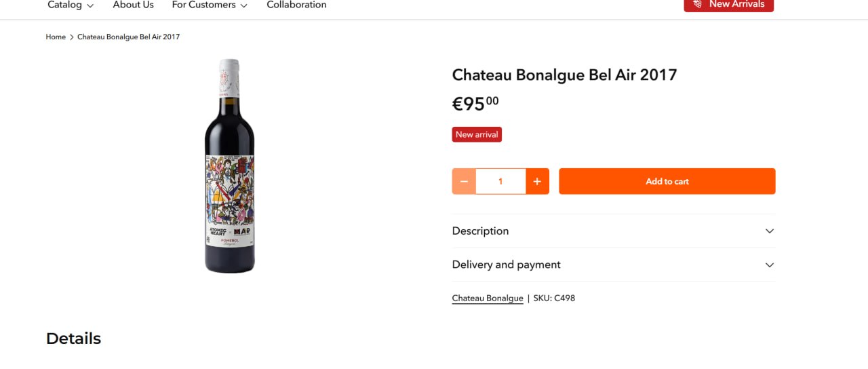Viewport: 868px width, 369px height.
Task: Click the wine bottle product image
Action: click(x=230, y=166)
